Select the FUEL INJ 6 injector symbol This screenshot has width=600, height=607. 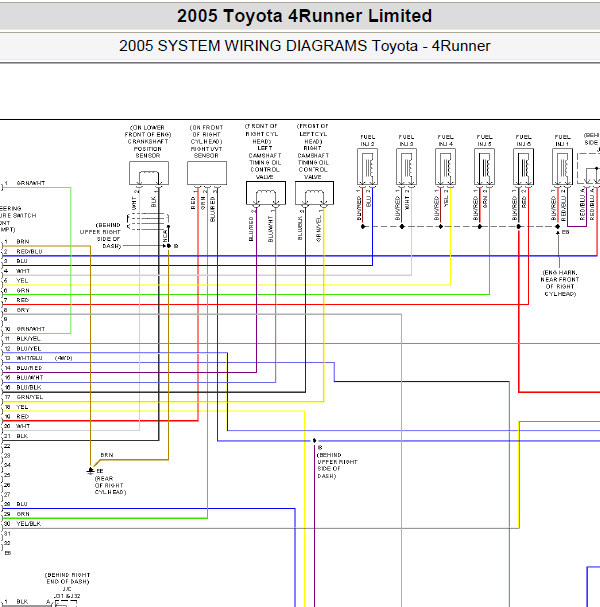point(523,167)
